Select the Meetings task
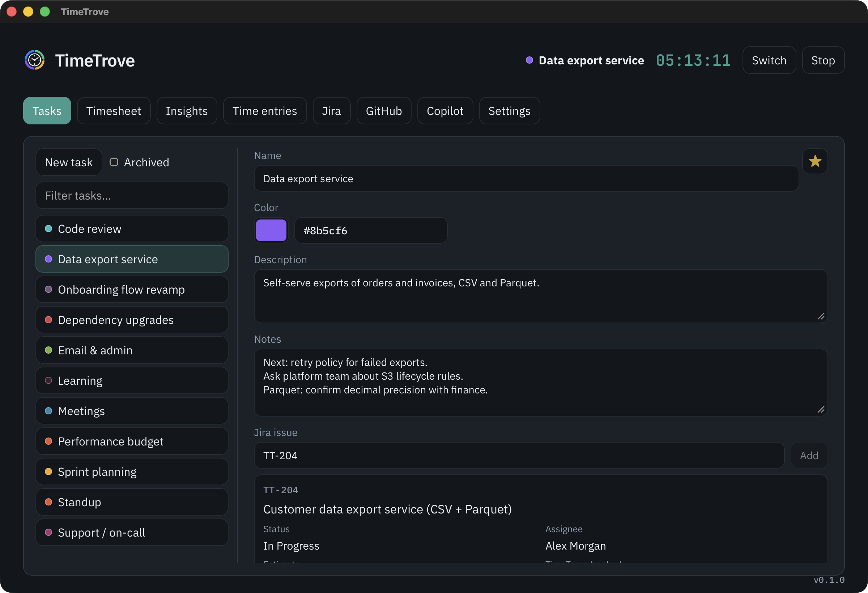The width and height of the screenshot is (868, 593). pos(132,411)
